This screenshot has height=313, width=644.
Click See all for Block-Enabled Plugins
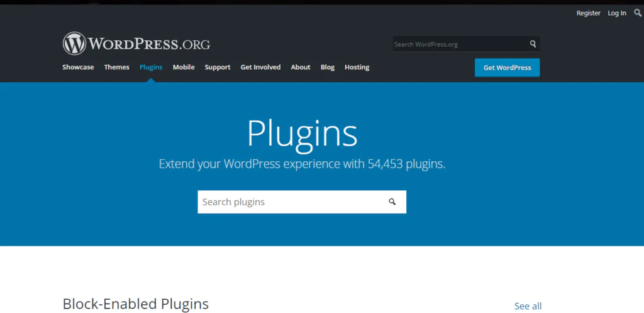click(528, 306)
